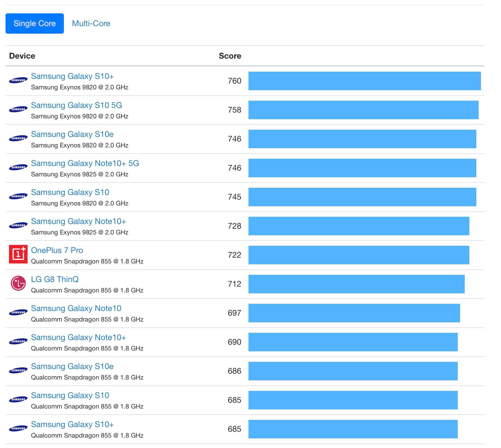The height and width of the screenshot is (448, 501).
Task: Select the Single Core tab
Action: click(x=35, y=24)
